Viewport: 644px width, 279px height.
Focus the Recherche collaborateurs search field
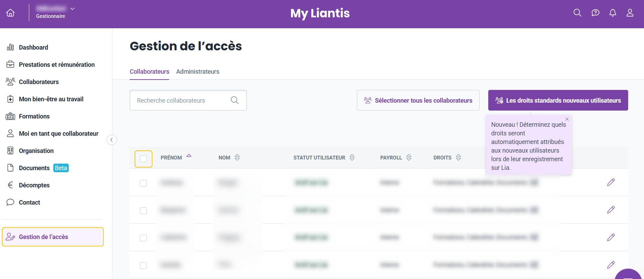[x=188, y=100]
